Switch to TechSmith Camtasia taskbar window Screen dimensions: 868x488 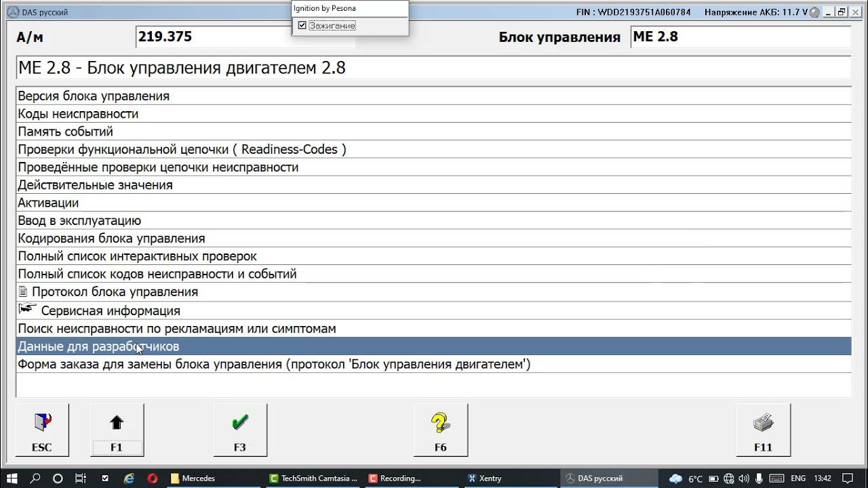tap(313, 478)
